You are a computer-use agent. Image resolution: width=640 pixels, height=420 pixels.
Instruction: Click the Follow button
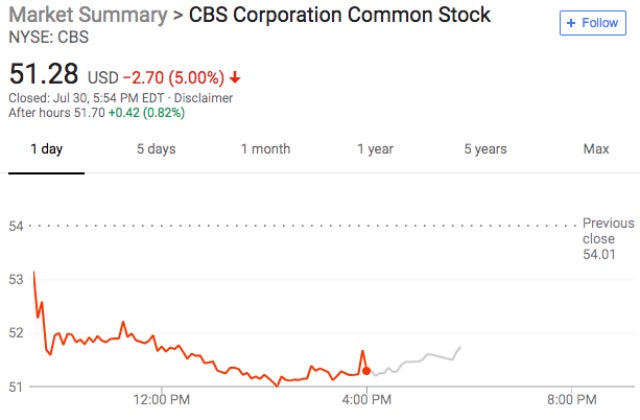click(x=592, y=22)
